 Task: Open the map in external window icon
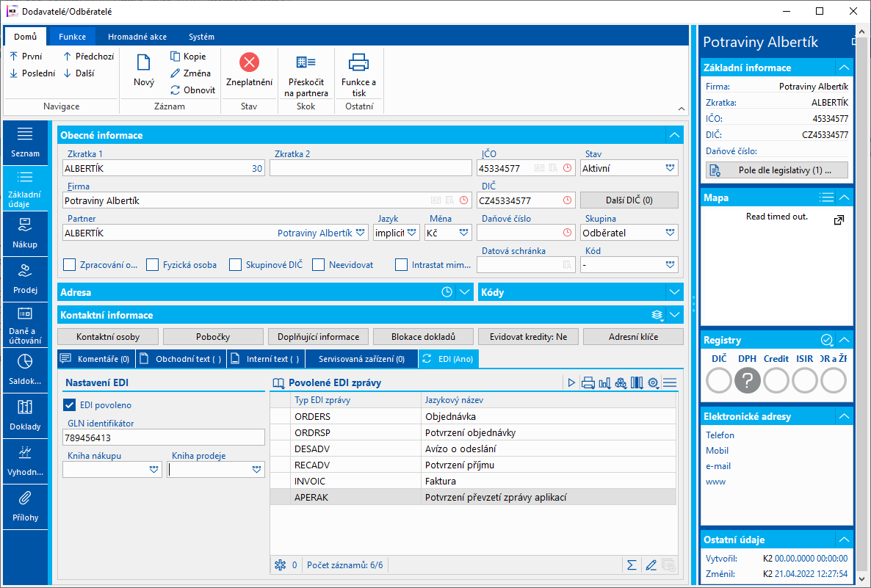(x=839, y=220)
